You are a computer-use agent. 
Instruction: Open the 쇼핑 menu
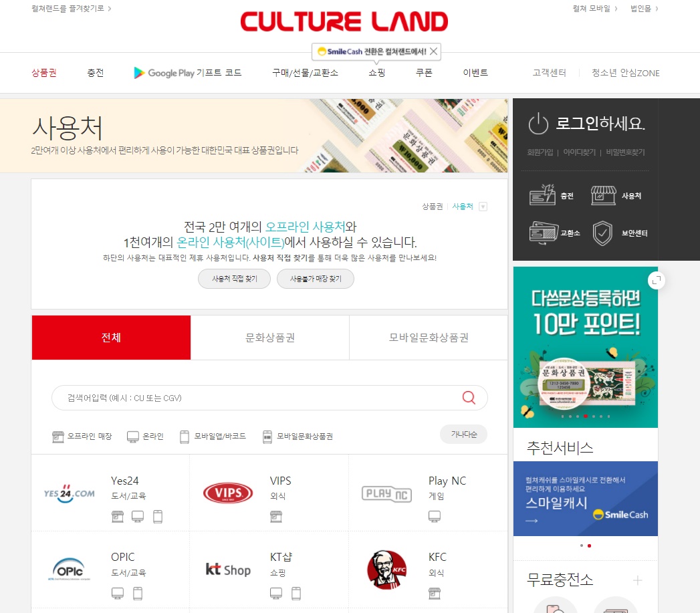[377, 73]
